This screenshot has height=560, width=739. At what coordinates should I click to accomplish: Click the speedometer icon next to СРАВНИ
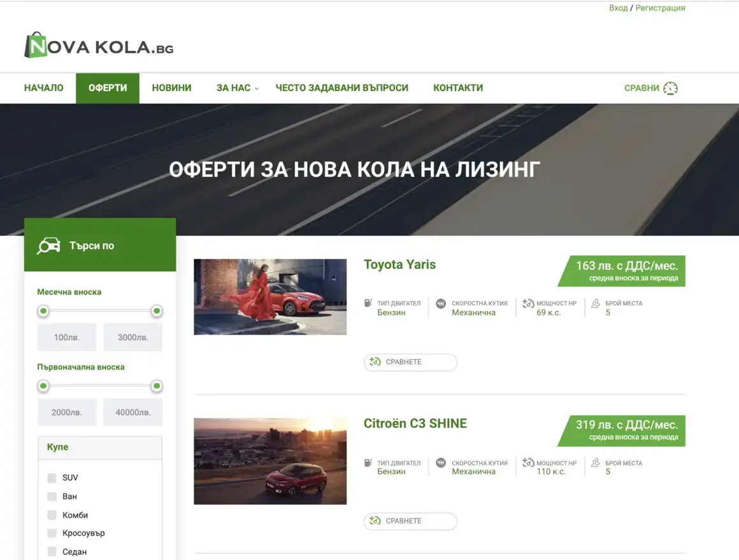tap(670, 88)
